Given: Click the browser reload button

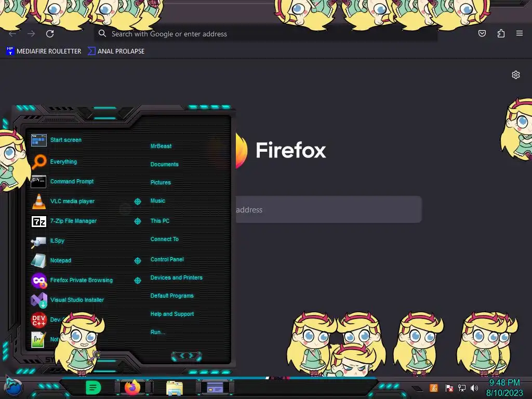Looking at the screenshot, I should tap(50, 34).
